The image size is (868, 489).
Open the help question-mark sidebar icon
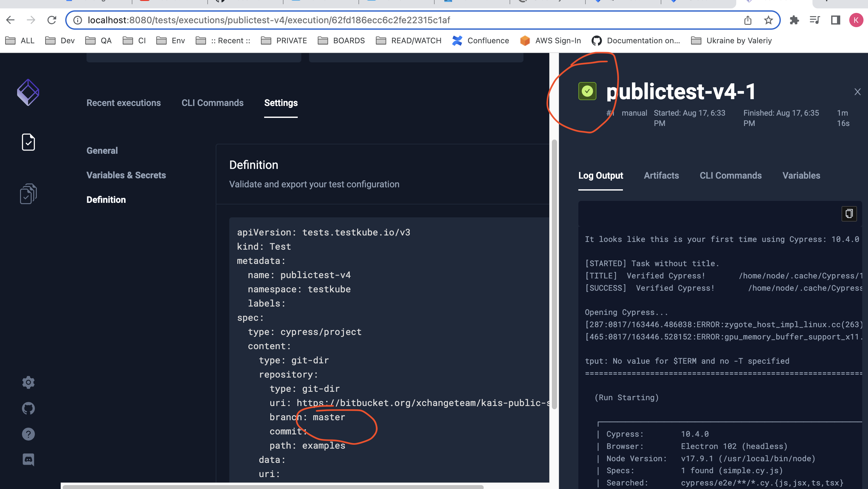[28, 434]
